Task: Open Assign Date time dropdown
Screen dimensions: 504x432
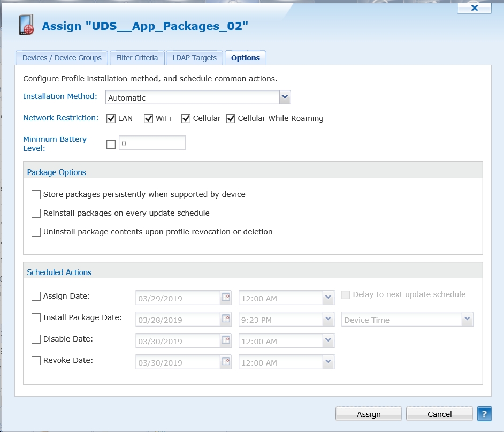Action: click(x=328, y=298)
